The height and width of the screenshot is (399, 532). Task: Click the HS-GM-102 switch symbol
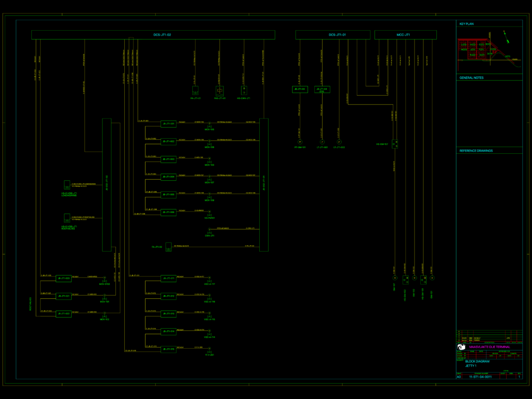click(x=405, y=280)
